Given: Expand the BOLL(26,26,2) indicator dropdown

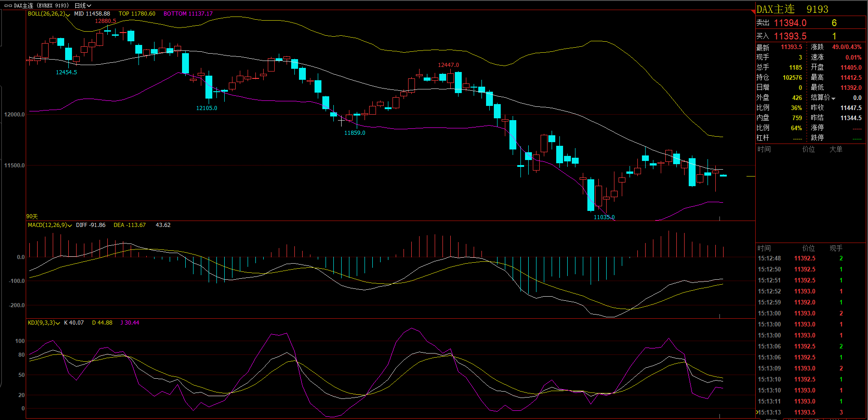Looking at the screenshot, I should coord(68,15).
